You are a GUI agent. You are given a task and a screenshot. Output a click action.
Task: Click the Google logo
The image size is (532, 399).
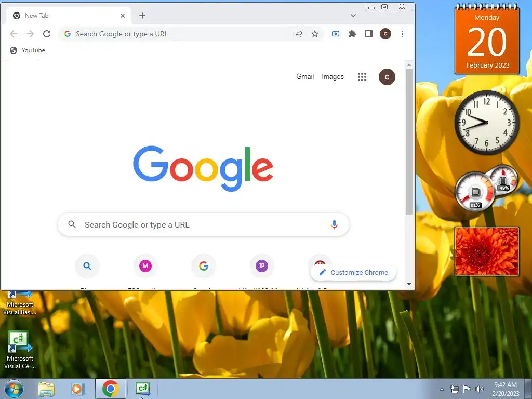pyautogui.click(x=203, y=169)
